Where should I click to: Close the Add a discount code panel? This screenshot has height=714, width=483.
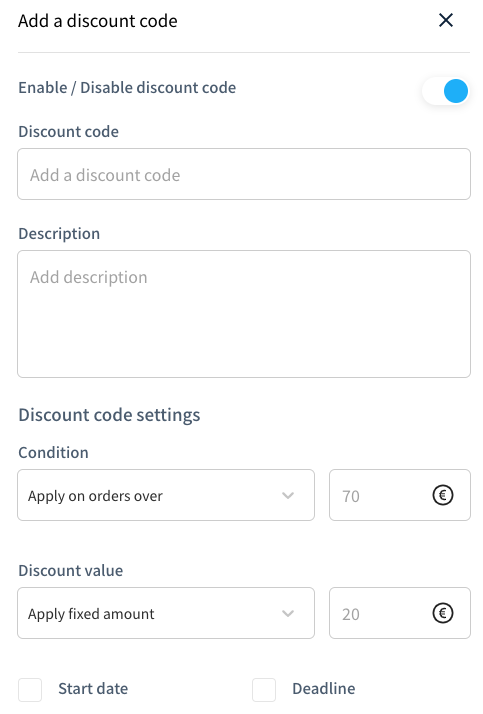(446, 20)
